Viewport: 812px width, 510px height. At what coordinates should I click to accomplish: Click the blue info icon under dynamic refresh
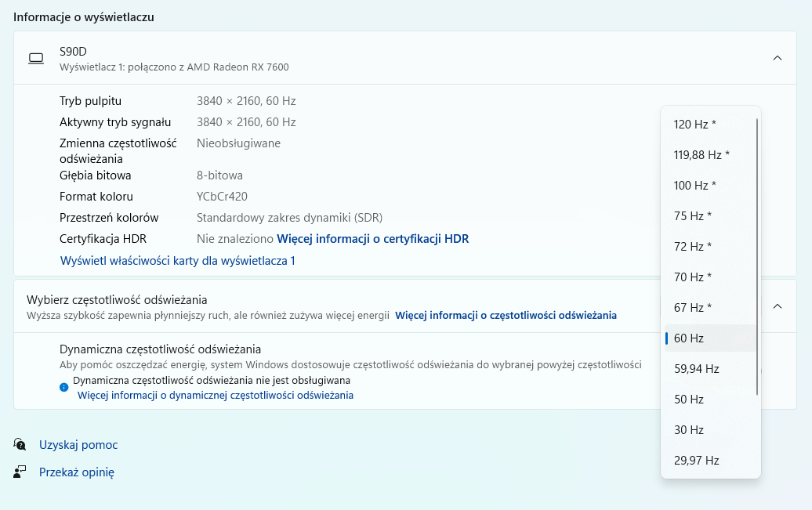coord(63,387)
